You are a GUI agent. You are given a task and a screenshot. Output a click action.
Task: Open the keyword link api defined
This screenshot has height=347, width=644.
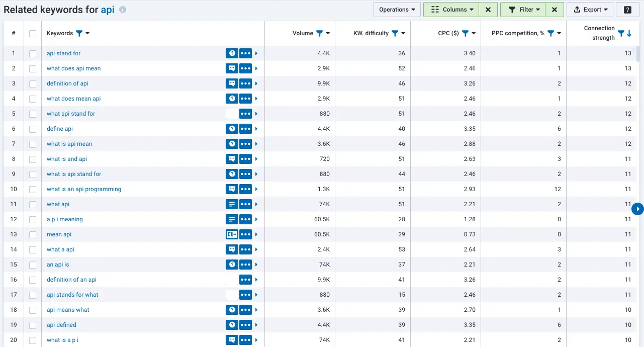click(61, 325)
